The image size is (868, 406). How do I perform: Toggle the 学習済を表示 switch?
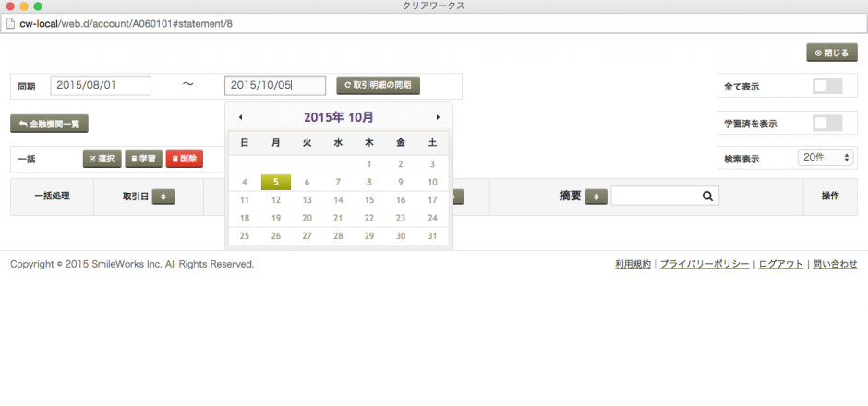(x=827, y=124)
